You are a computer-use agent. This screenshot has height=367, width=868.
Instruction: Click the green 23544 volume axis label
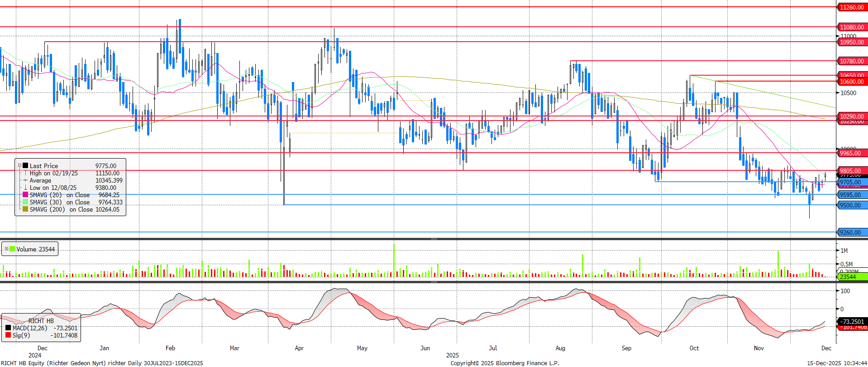848,277
